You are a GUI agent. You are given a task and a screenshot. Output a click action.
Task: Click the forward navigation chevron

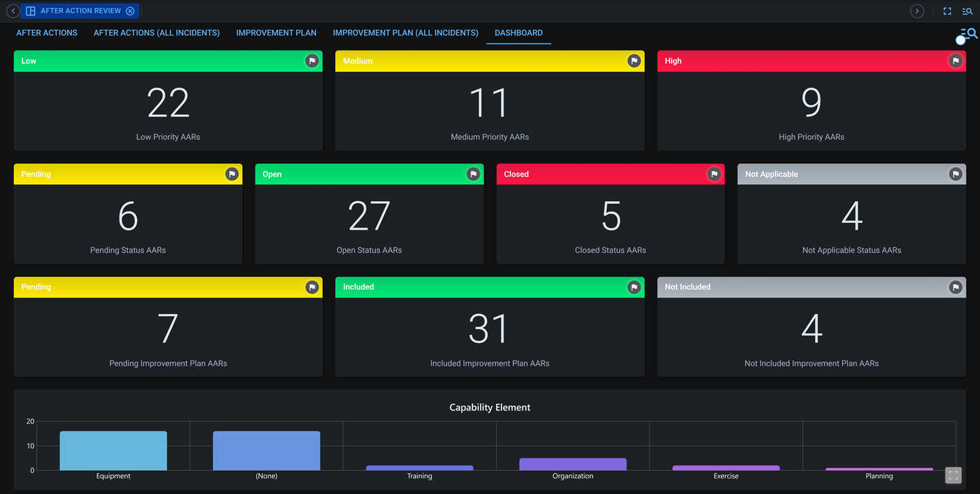pos(917,11)
